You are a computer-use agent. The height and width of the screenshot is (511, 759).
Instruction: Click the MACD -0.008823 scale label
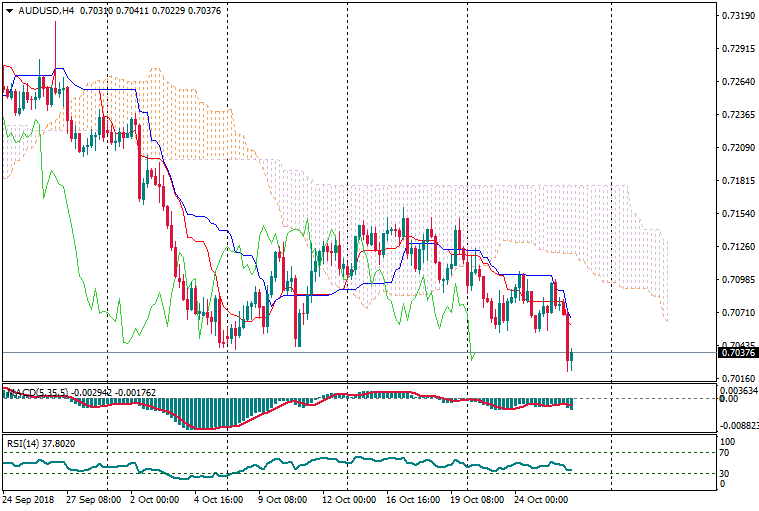(x=739, y=425)
